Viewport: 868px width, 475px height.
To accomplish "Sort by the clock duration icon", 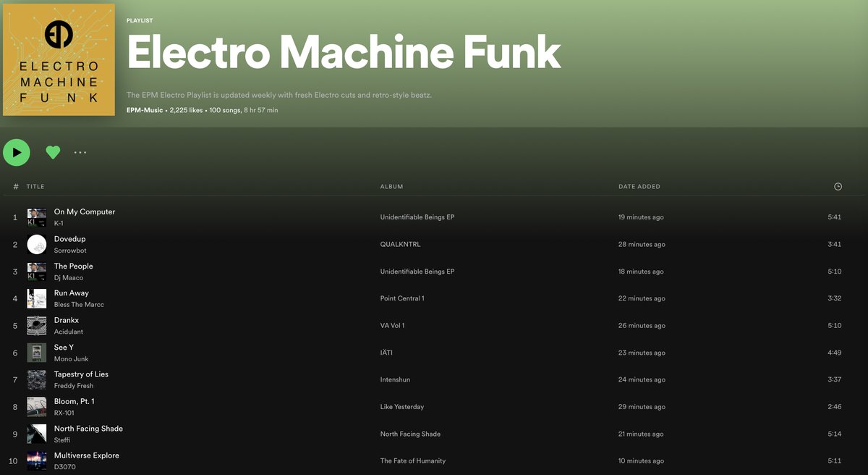I will pyautogui.click(x=838, y=186).
